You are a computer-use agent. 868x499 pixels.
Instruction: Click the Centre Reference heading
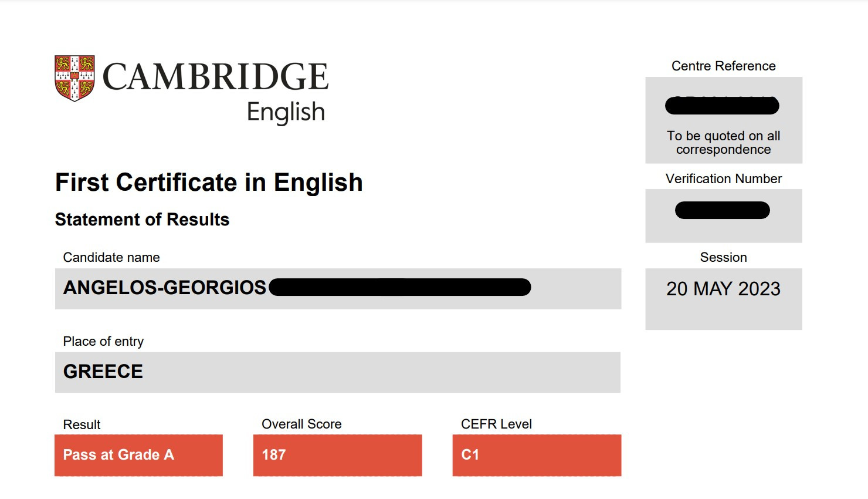pyautogui.click(x=723, y=66)
